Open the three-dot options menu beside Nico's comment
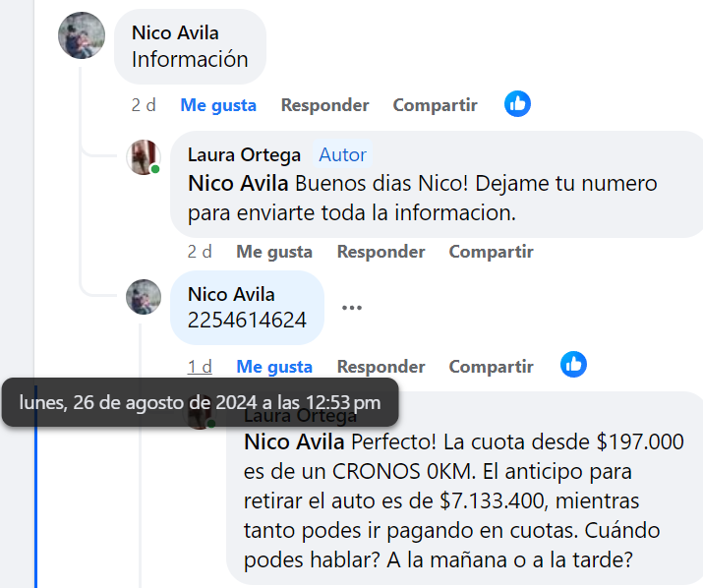This screenshot has width=703, height=588. click(351, 307)
